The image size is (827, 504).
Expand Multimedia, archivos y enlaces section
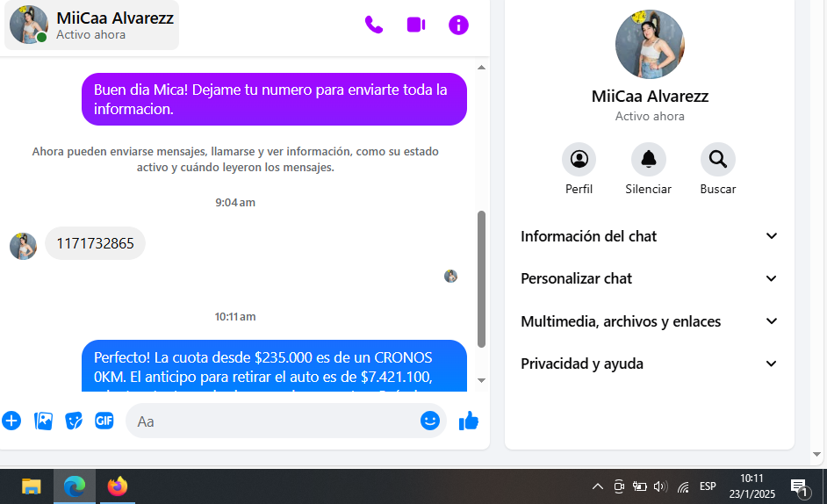649,321
